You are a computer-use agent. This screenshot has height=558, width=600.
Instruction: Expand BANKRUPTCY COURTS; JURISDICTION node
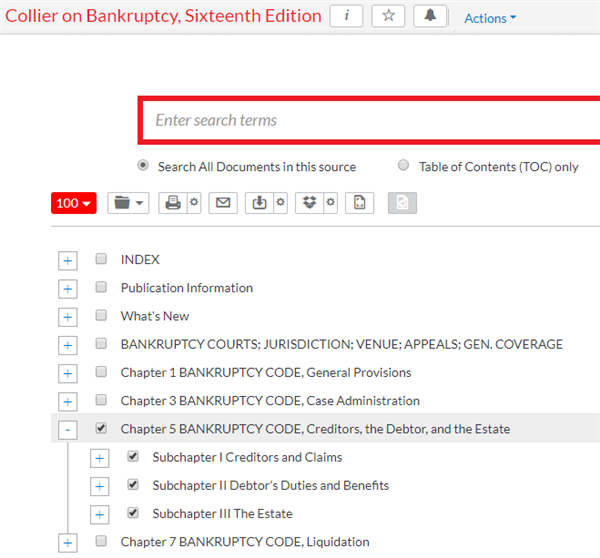(68, 346)
